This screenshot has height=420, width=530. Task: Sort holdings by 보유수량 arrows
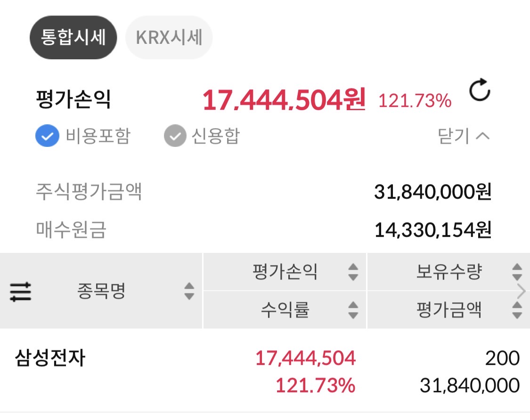click(x=517, y=272)
